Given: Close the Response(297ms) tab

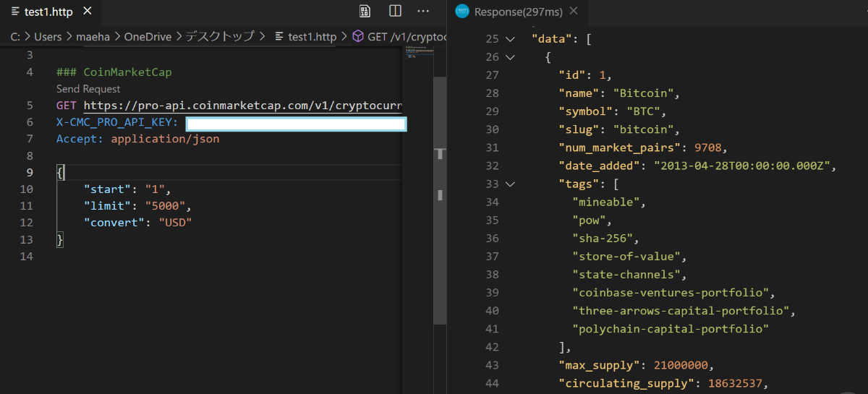Looking at the screenshot, I should click(574, 12).
